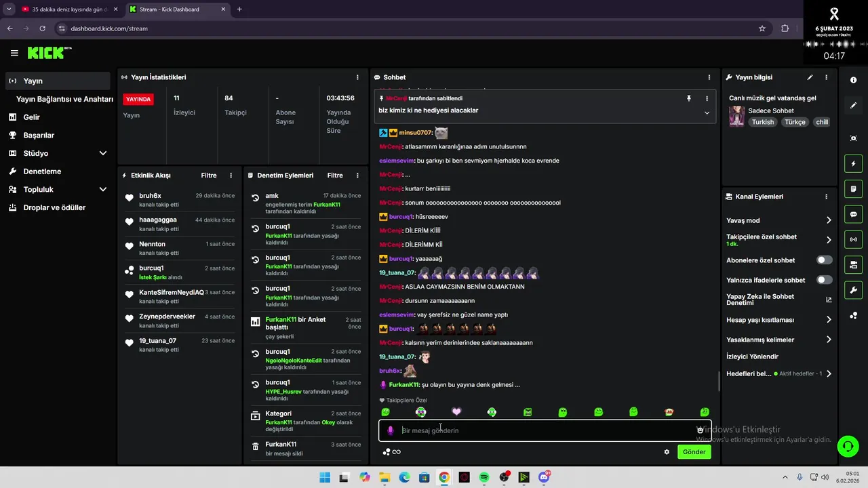
Task: Click the Sadece Sohbet category thumbnail
Action: point(736,116)
